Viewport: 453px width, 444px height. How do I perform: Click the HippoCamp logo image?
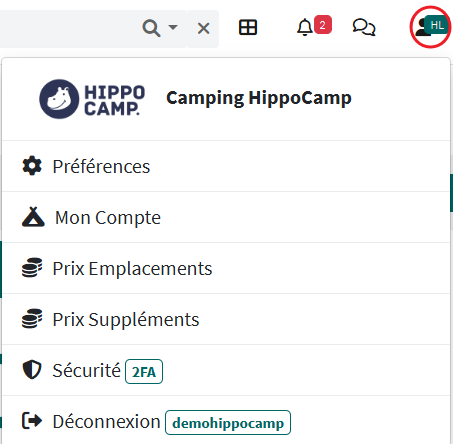[92, 99]
